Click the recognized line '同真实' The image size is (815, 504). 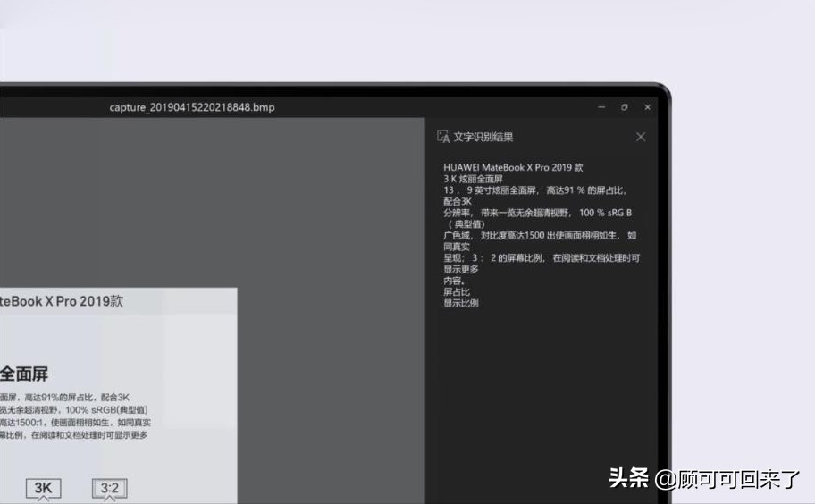pos(457,247)
